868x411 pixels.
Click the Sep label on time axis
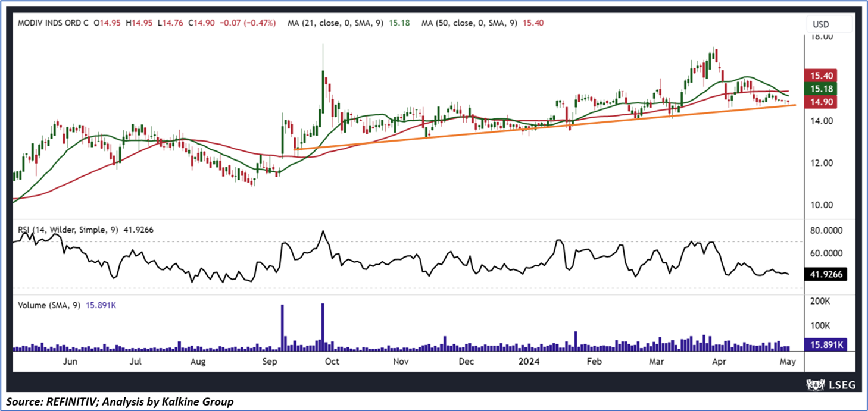coord(271,362)
